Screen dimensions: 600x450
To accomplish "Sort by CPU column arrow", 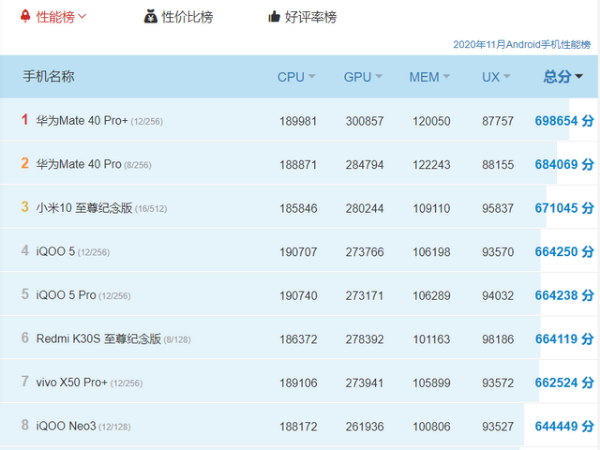I will (x=312, y=76).
